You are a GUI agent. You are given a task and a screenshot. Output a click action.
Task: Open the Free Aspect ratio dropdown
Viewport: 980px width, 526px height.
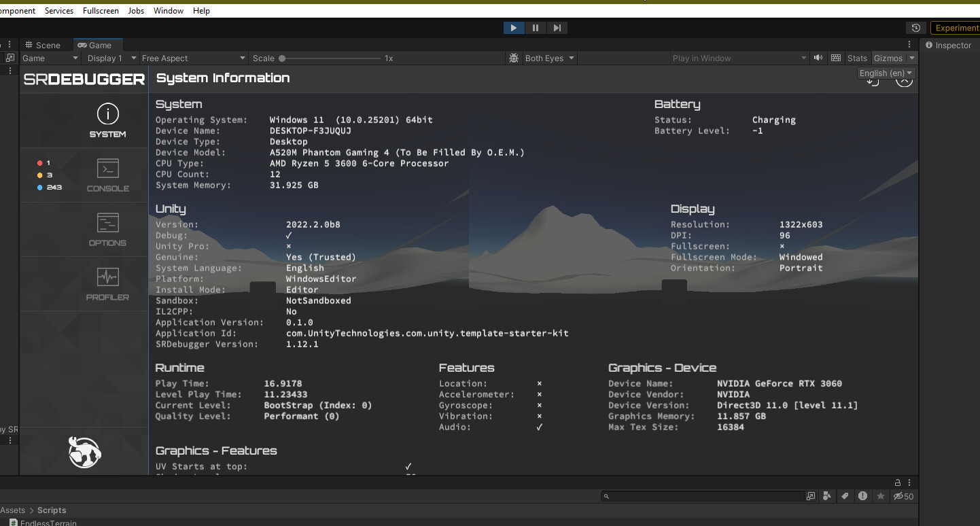click(x=194, y=58)
